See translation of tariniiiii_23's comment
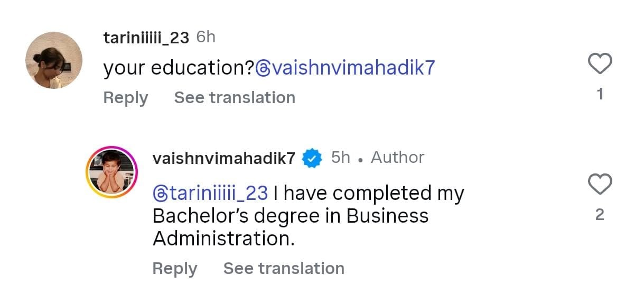The image size is (644, 293). [x=235, y=98]
